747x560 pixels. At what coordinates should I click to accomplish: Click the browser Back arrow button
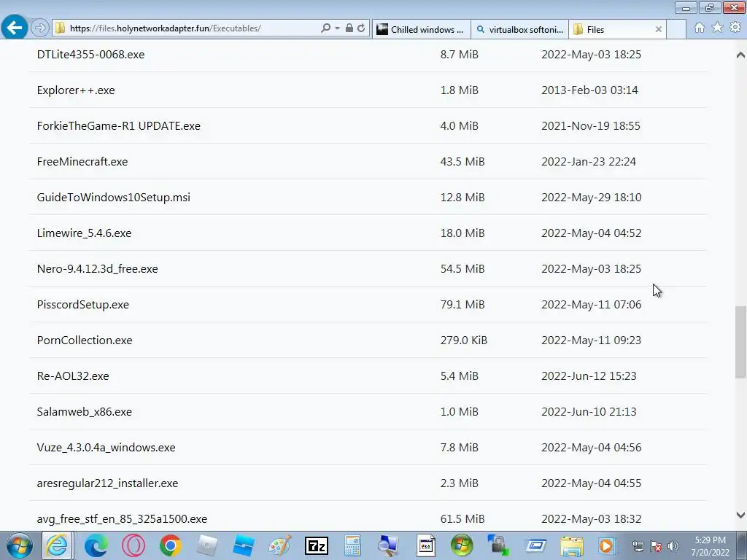(15, 28)
